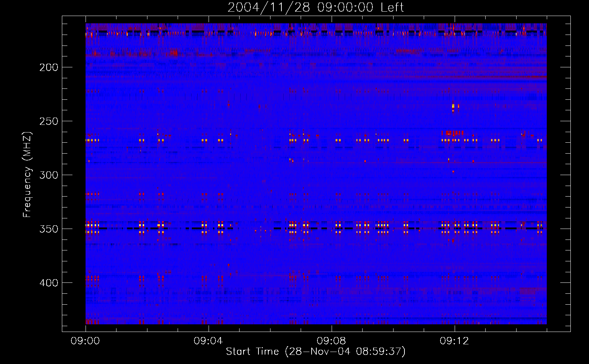Click the "Frequency (MHZ)" axis label
This screenshot has height=364, width=589.
pyautogui.click(x=27, y=174)
